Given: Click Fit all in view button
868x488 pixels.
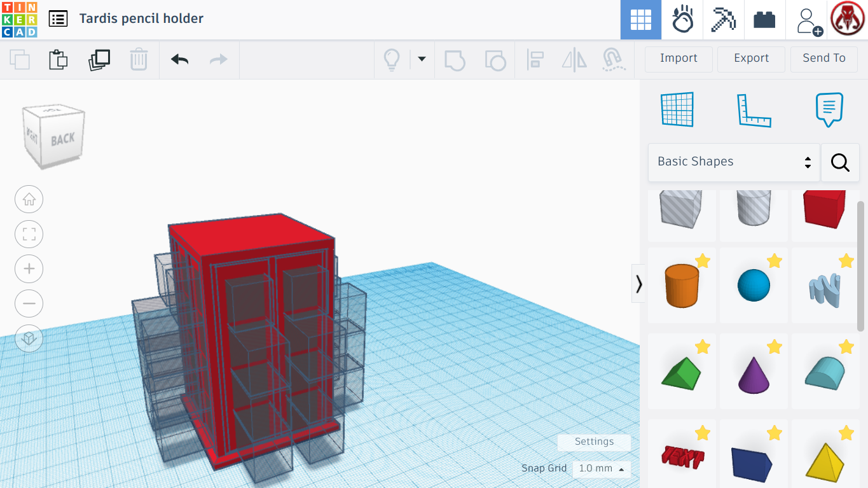Looking at the screenshot, I should tap(29, 234).
